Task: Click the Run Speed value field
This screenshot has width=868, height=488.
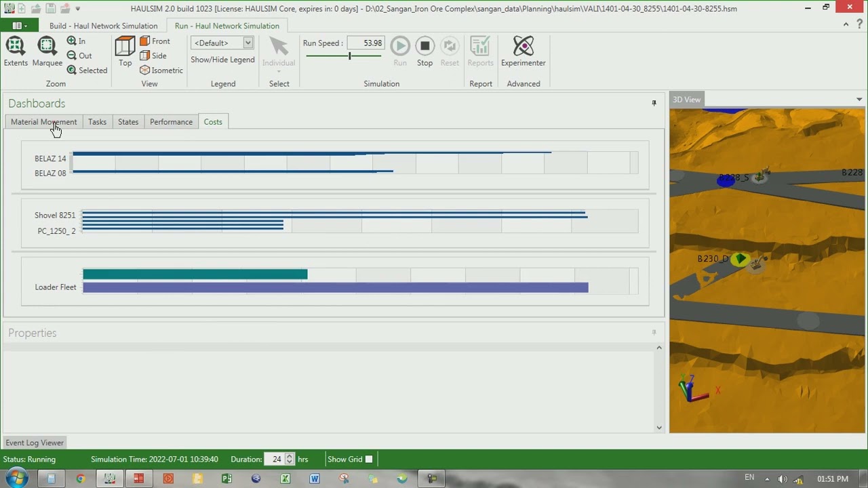Action: (366, 43)
